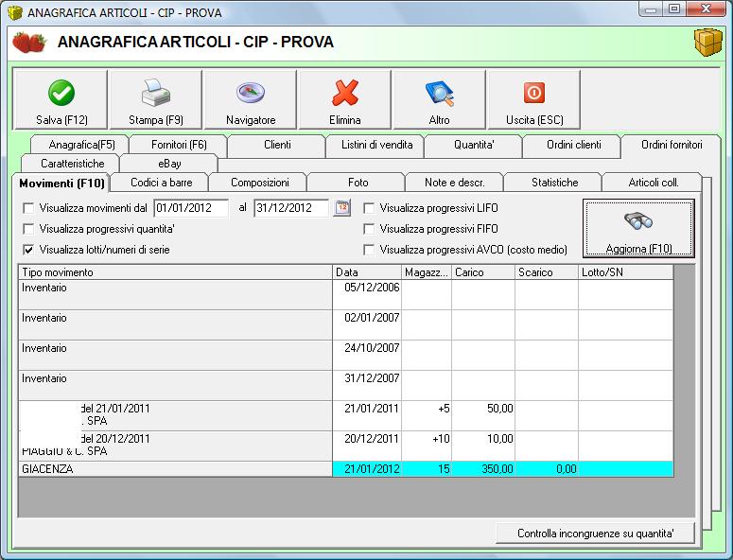Open the Articoli coll. tab

click(653, 183)
